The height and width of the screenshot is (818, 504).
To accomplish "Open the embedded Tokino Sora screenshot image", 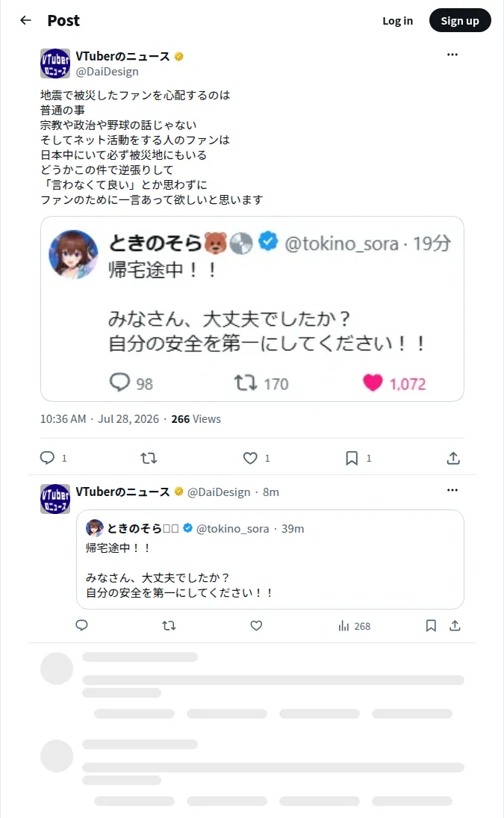I will click(252, 309).
